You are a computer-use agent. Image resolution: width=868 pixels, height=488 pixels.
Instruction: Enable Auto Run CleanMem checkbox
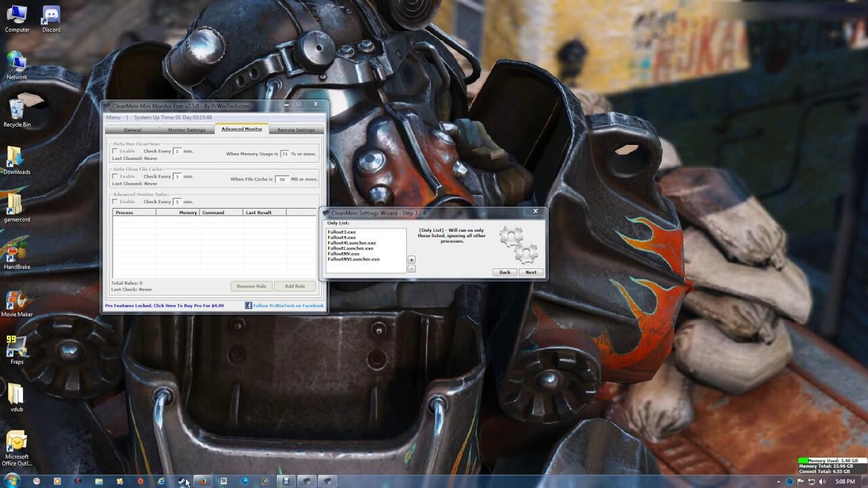pyautogui.click(x=115, y=151)
